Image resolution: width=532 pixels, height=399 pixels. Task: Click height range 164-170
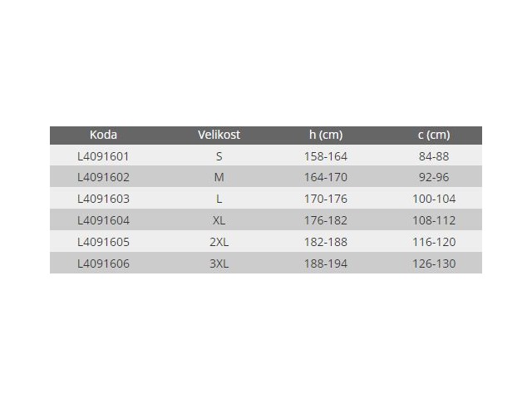[x=326, y=177]
